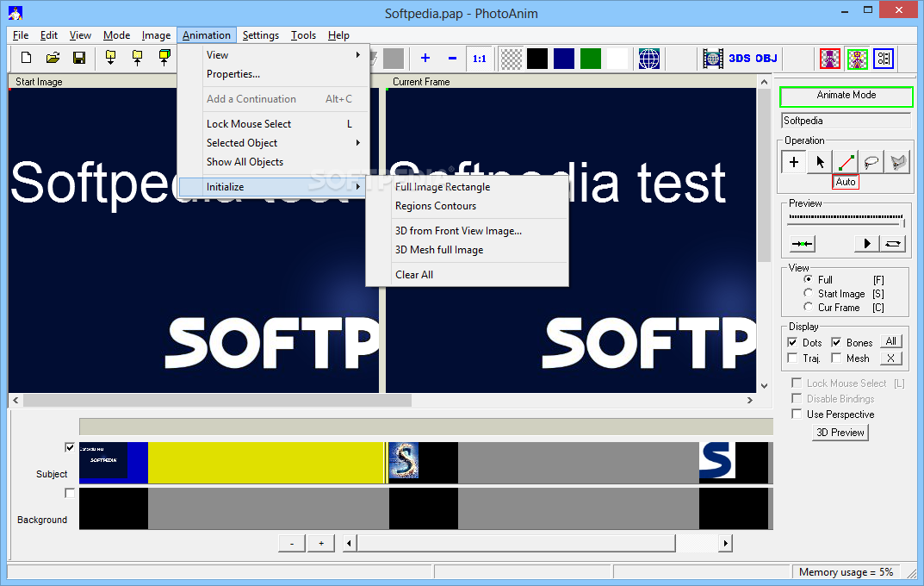Image resolution: width=924 pixels, height=586 pixels.
Task: Select 3D from Front View Image...
Action: (x=468, y=230)
